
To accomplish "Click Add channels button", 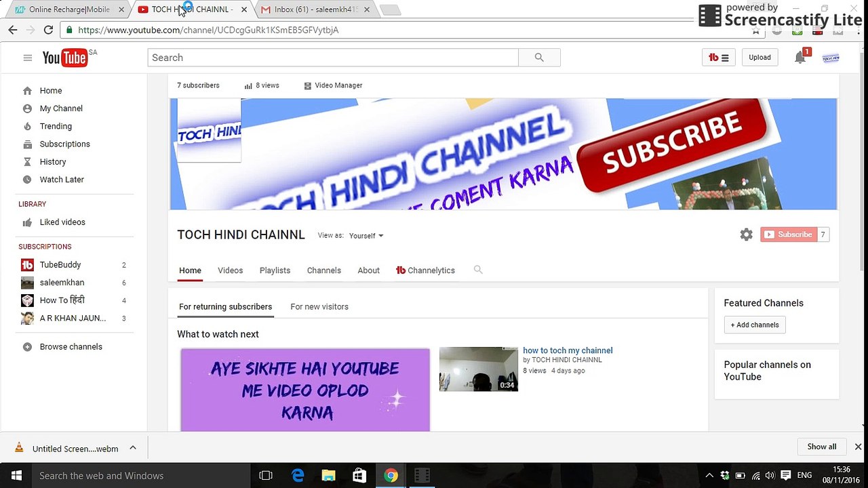I will click(x=755, y=325).
